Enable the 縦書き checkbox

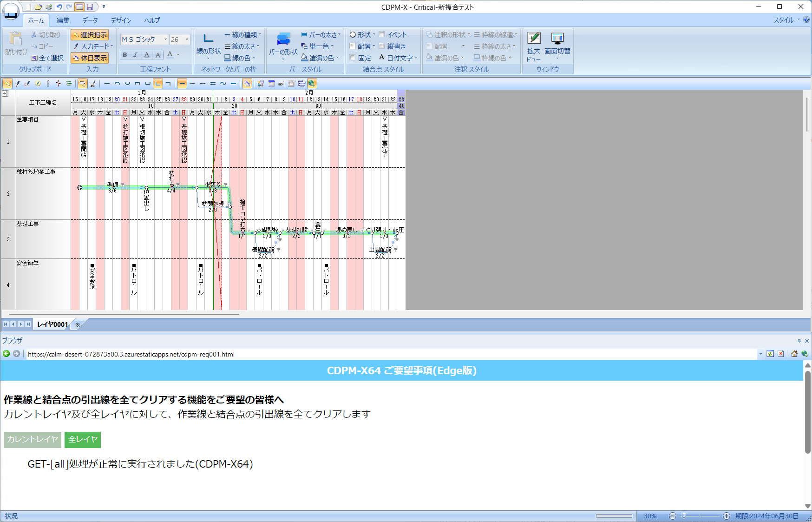pyautogui.click(x=382, y=46)
